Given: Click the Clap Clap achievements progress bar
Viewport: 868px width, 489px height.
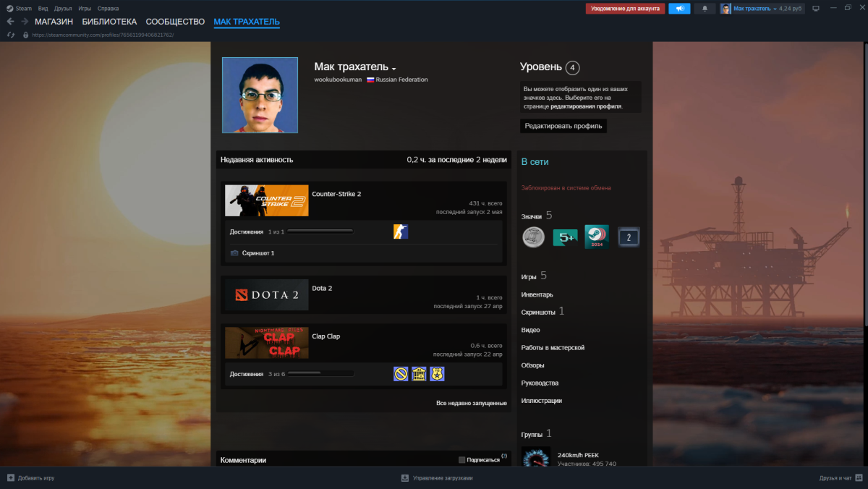Looking at the screenshot, I should pyautogui.click(x=321, y=373).
